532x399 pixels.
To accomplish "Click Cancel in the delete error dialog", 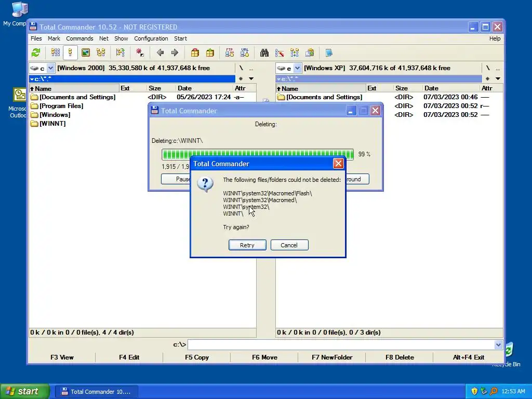I will click(289, 245).
